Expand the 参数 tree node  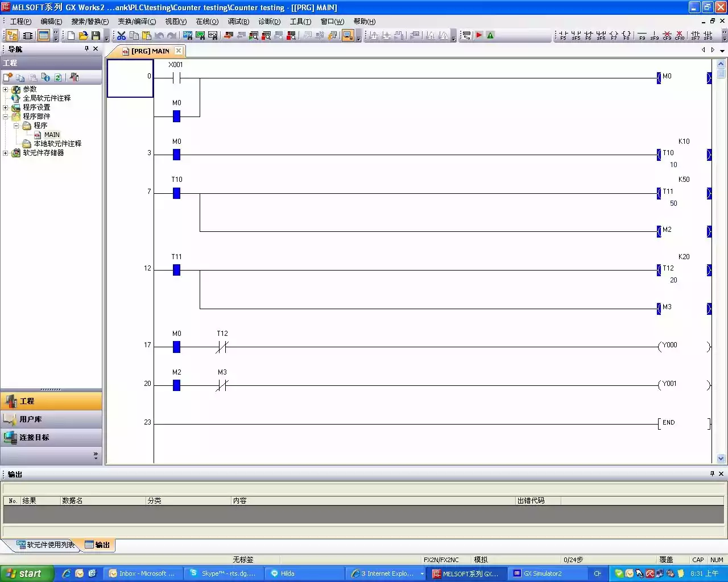6,89
